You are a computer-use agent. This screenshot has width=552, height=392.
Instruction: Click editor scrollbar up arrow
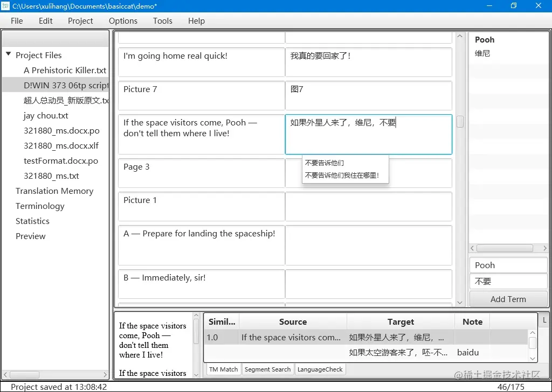coord(460,36)
